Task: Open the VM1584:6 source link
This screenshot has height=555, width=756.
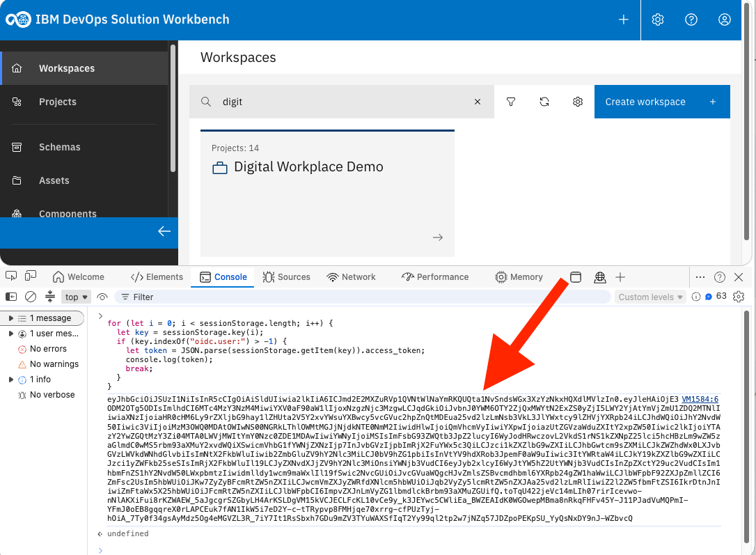Action: tap(700, 399)
